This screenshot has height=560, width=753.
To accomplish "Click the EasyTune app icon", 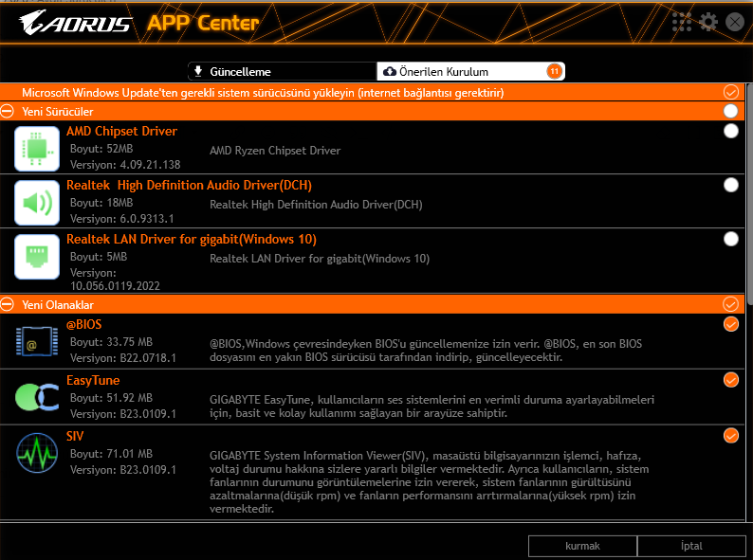I will [x=37, y=397].
